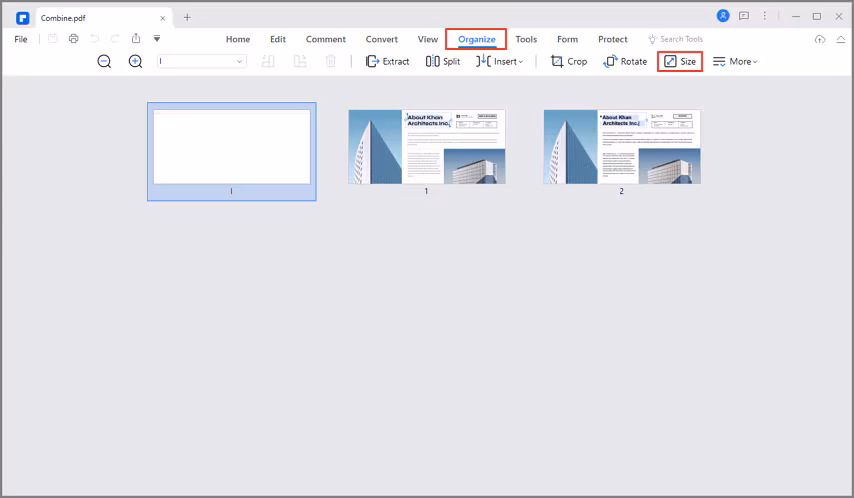Switch to the Comment tab

point(326,39)
